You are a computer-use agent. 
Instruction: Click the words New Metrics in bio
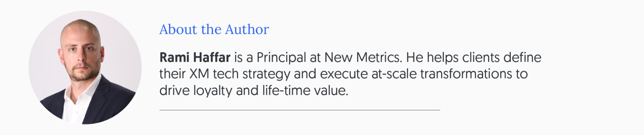pos(363,57)
